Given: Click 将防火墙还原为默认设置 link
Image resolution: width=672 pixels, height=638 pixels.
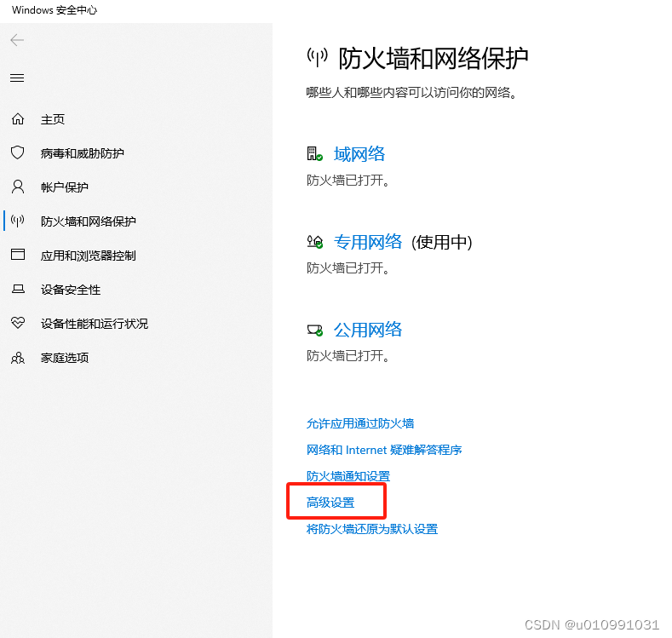Looking at the screenshot, I should point(372,529).
